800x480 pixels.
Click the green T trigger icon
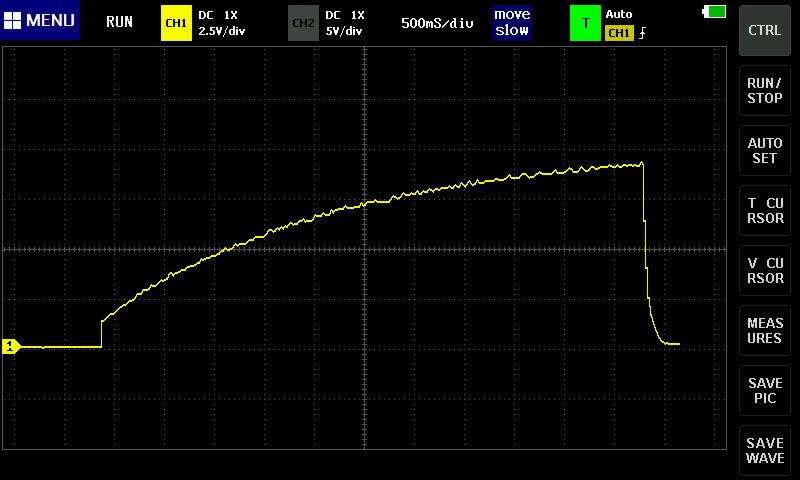coord(585,22)
